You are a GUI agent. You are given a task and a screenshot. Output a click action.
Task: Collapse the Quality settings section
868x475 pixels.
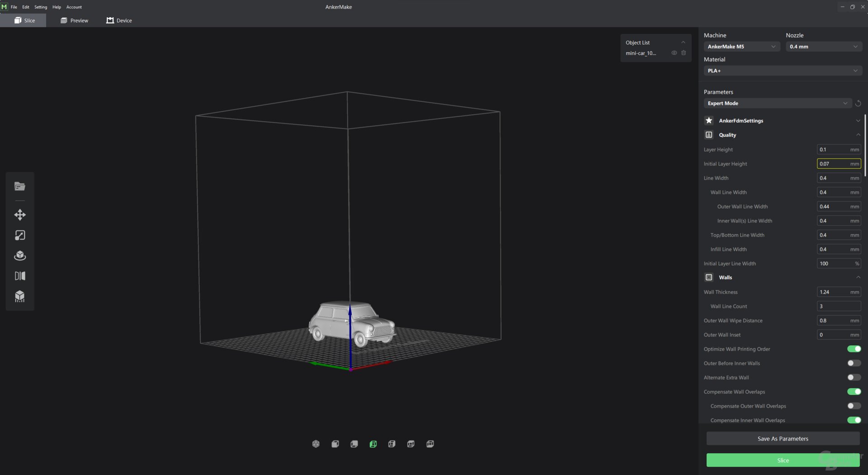pos(858,135)
